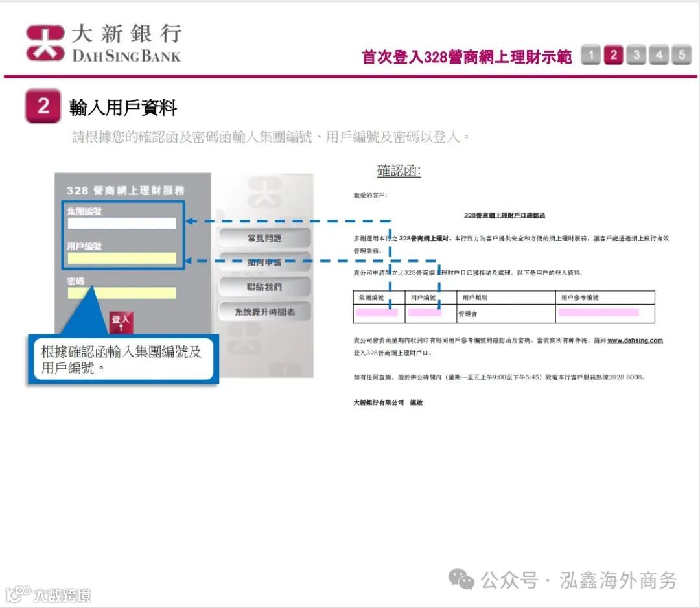Open the 聯絡我們 contact button
Image resolution: width=700 pixels, height=608 pixels.
tap(264, 286)
